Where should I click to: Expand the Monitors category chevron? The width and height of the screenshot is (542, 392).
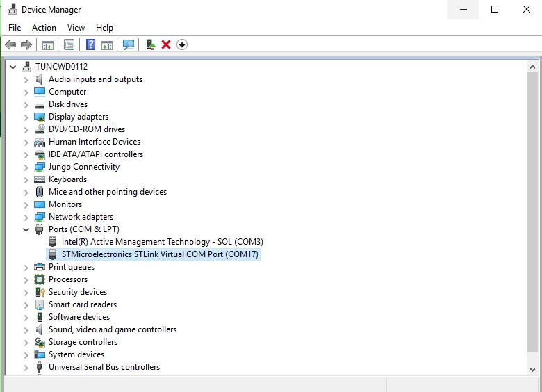pyautogui.click(x=26, y=204)
